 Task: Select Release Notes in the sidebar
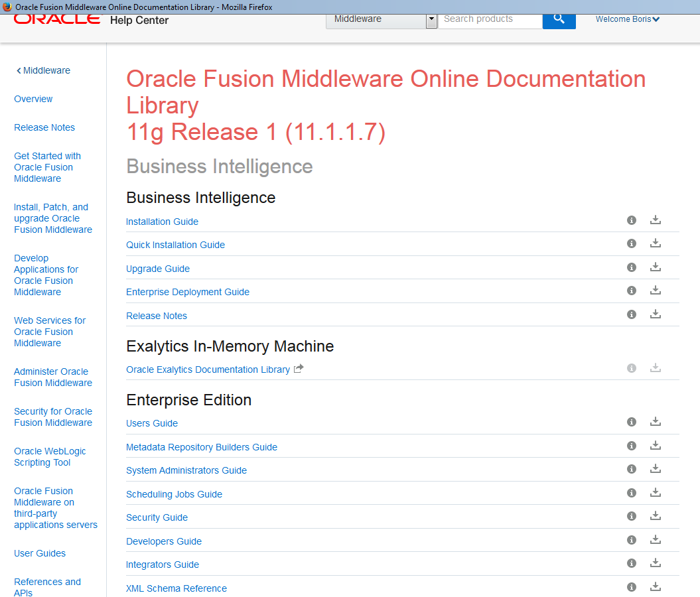point(44,127)
